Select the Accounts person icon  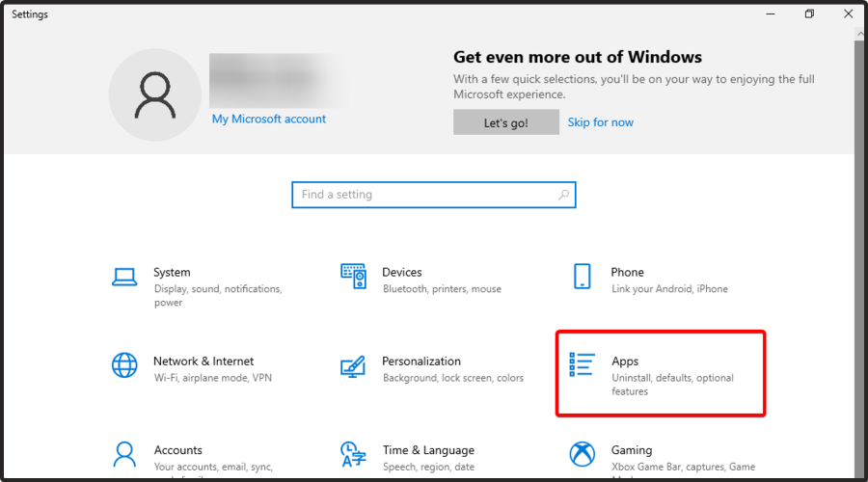[x=124, y=454]
